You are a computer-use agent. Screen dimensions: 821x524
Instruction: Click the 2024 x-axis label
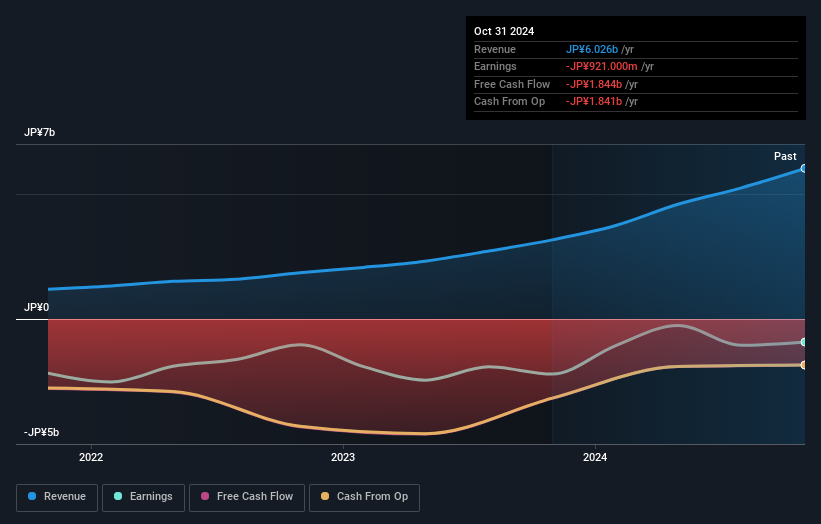pos(595,458)
